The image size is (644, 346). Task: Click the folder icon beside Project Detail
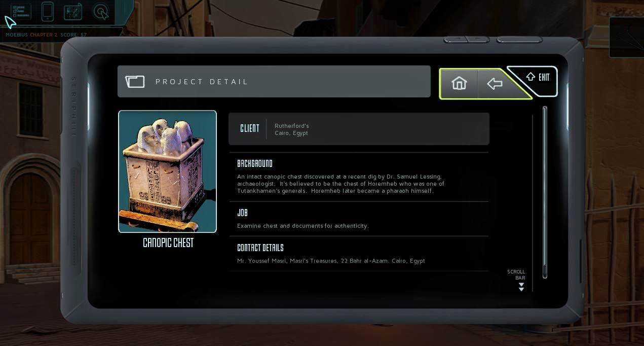click(x=135, y=81)
